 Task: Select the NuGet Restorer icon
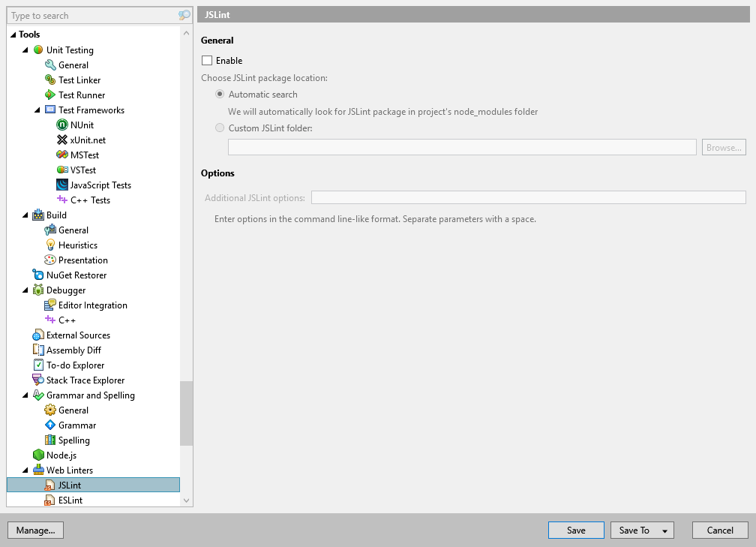coord(39,275)
